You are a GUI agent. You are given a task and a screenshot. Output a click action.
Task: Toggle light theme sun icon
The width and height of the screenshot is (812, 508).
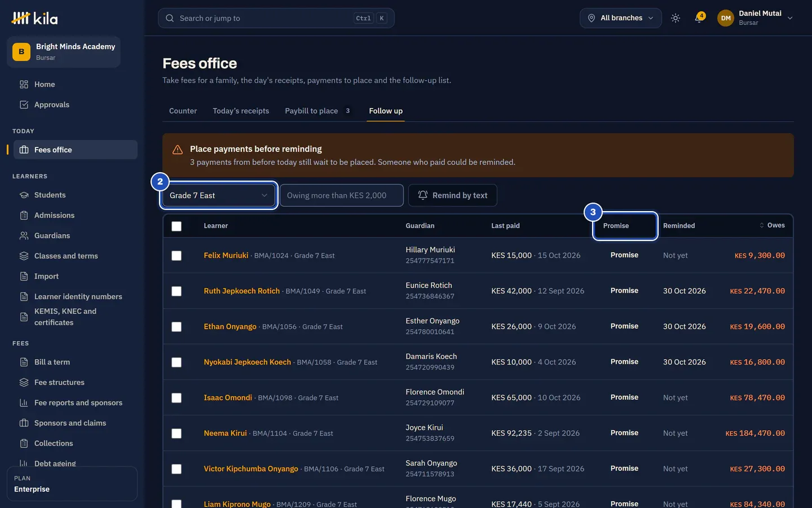pos(676,18)
